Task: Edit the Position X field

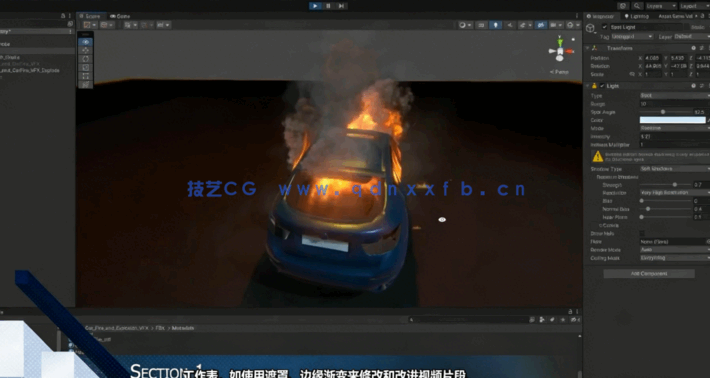Action: tap(652, 58)
